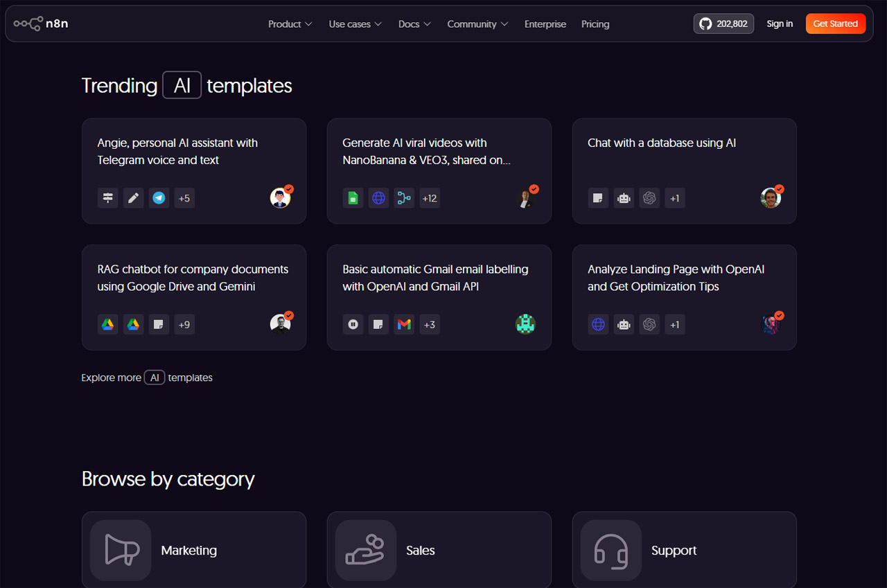The height and width of the screenshot is (588, 887).
Task: Click the globe icon in viral videos card
Action: point(378,198)
